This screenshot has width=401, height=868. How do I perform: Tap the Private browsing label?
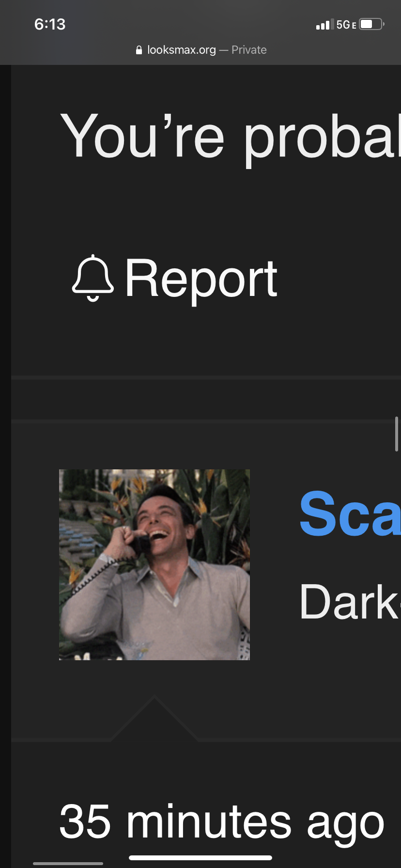pos(249,50)
